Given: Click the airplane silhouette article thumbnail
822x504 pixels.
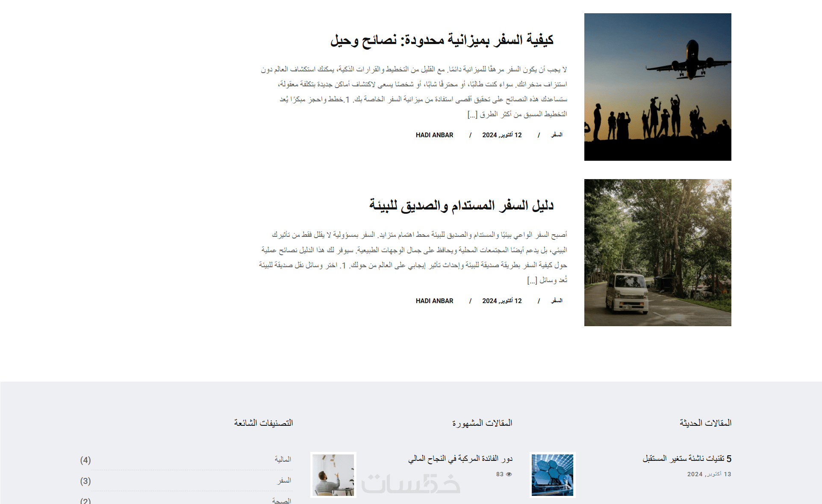Looking at the screenshot, I should click(657, 87).
